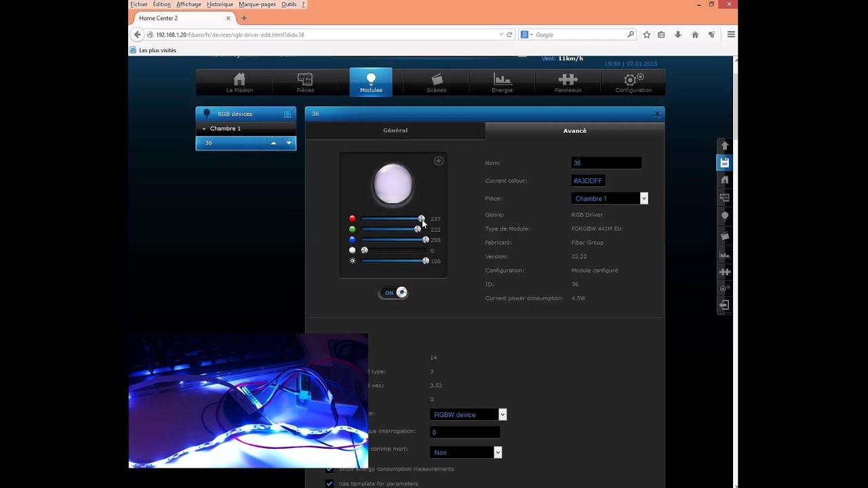Toggle the RGB device ON switch
Viewport: 868px width, 488px height.
[393, 293]
